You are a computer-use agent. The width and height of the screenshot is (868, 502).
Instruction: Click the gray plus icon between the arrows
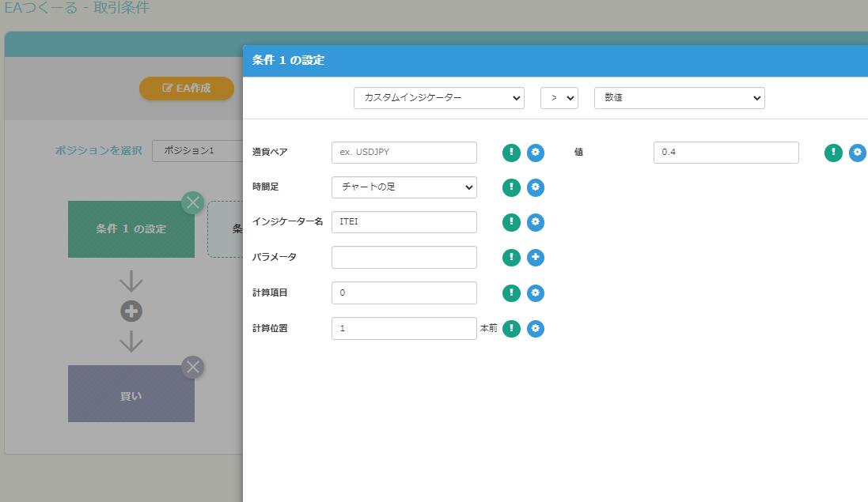point(131,311)
